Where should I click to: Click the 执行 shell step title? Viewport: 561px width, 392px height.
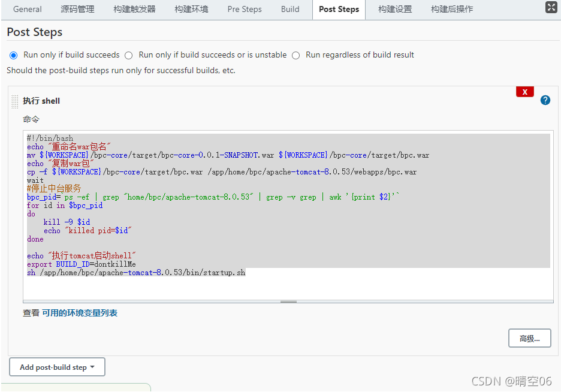(x=41, y=101)
